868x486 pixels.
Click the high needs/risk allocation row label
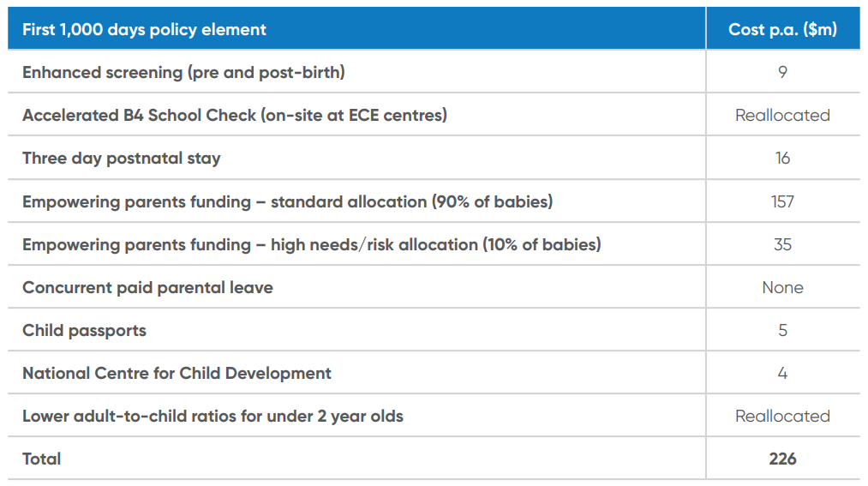point(311,244)
